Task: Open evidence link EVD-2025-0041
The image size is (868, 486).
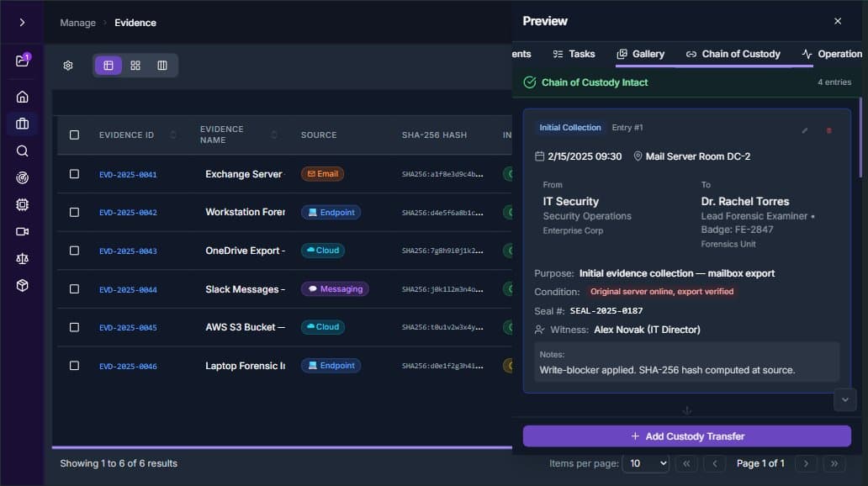Action: [128, 174]
